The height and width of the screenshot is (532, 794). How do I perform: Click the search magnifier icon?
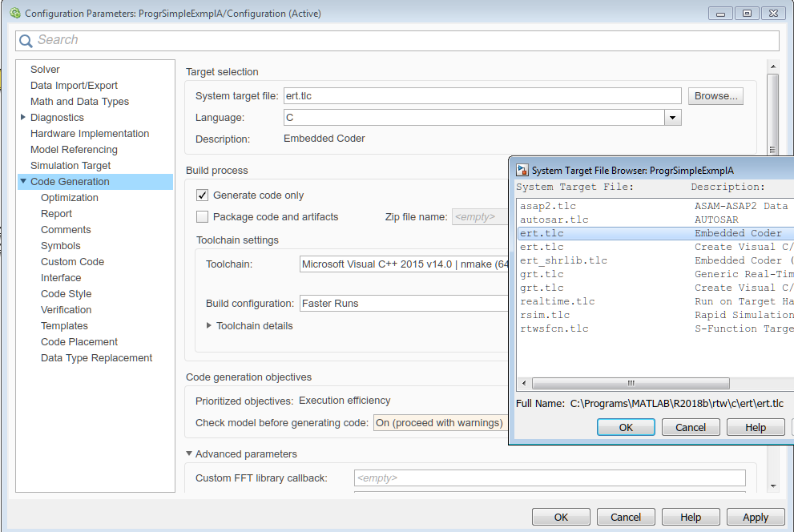[x=26, y=41]
